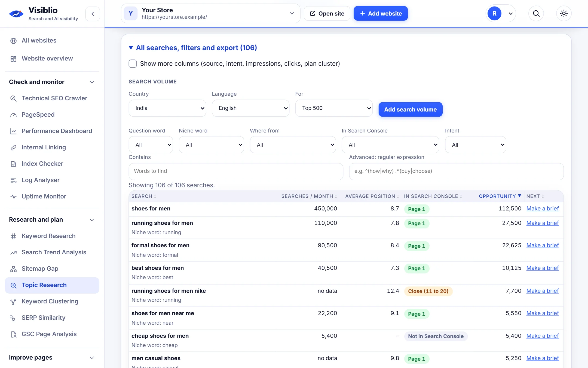This screenshot has width=588, height=368.
Task: Click the Visiblio logo icon
Action: pyautogui.click(x=16, y=14)
